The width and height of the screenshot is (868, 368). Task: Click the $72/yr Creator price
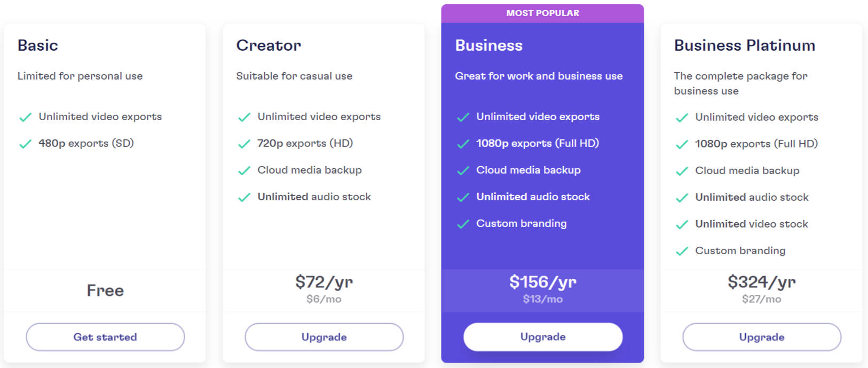pyautogui.click(x=324, y=282)
